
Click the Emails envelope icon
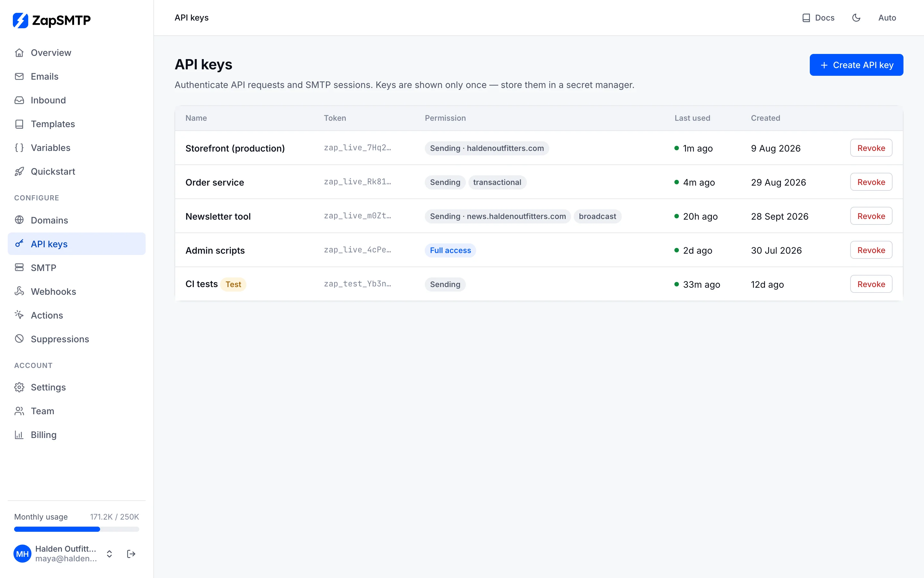pos(19,76)
